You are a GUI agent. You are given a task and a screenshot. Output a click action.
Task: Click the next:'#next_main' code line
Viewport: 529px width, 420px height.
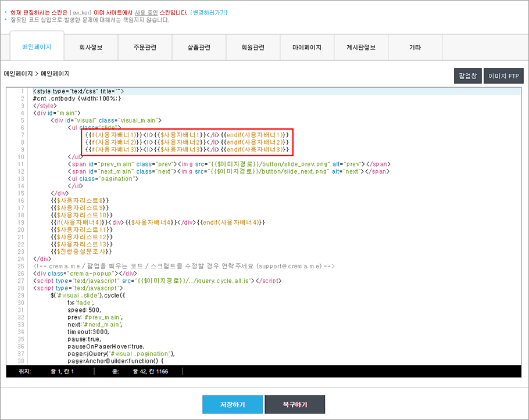coord(95,325)
